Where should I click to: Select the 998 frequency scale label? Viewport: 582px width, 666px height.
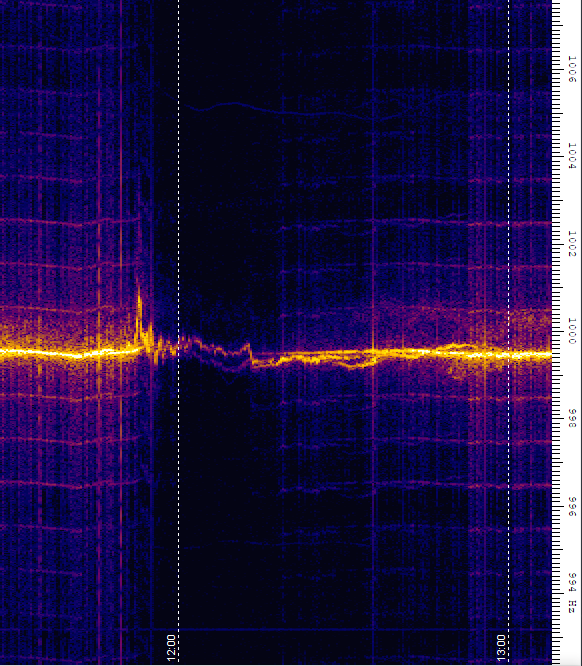pos(572,419)
